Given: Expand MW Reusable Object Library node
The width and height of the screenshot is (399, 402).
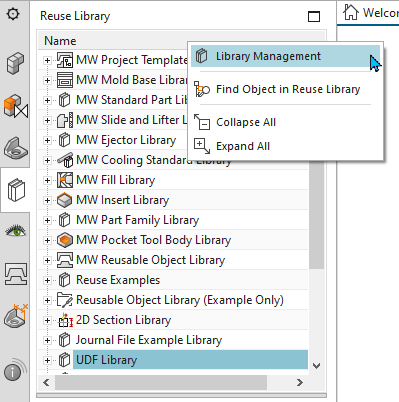Looking at the screenshot, I should point(47,260).
